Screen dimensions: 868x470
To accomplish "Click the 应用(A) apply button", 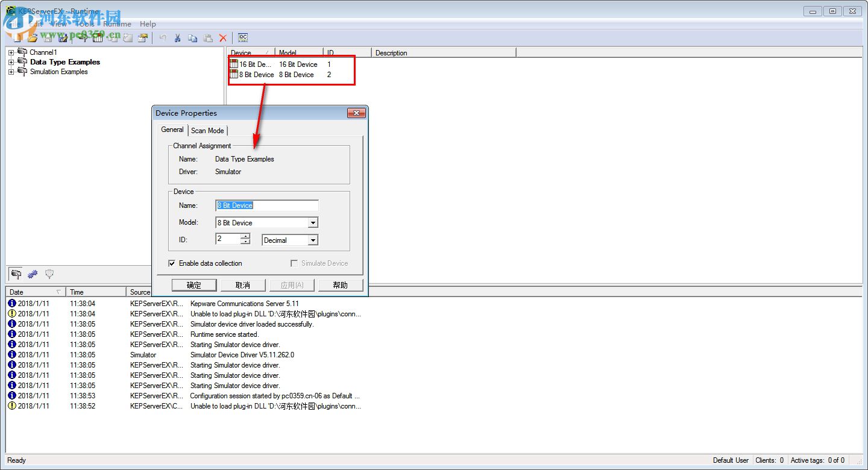I will (292, 285).
